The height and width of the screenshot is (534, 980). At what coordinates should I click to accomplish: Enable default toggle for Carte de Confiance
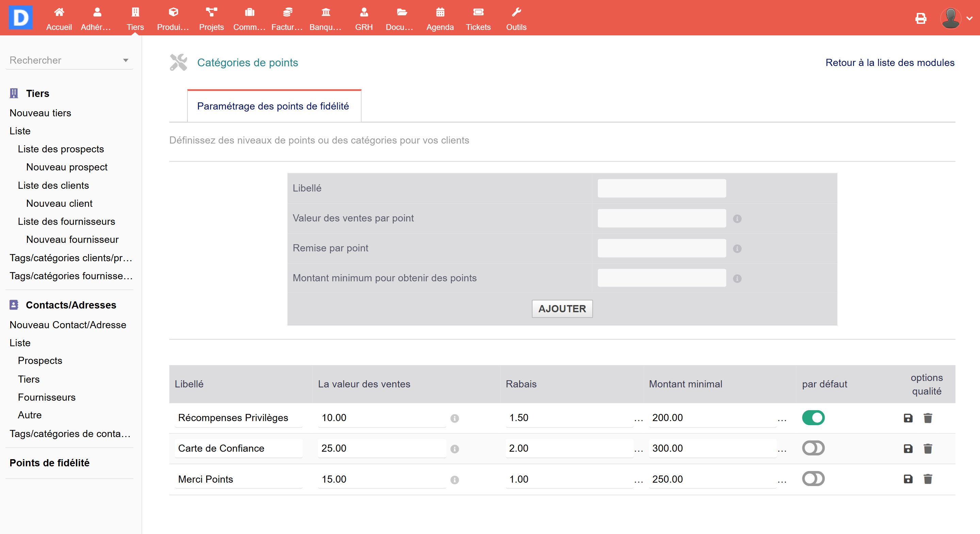[813, 448]
